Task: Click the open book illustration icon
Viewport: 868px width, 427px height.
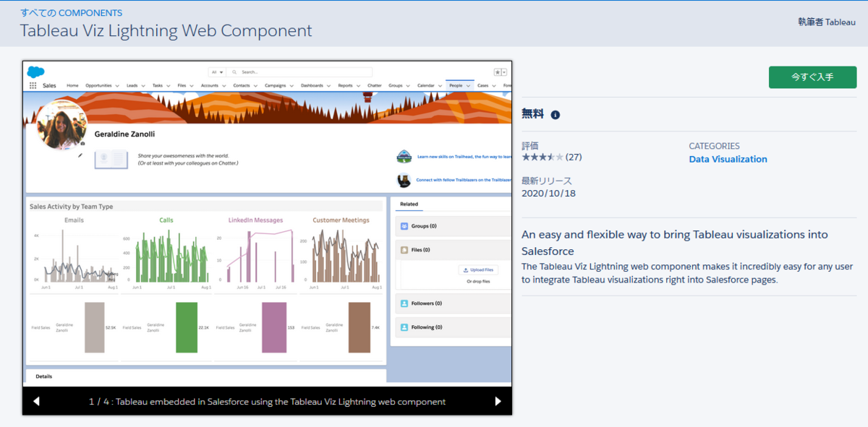Action: tap(111, 159)
